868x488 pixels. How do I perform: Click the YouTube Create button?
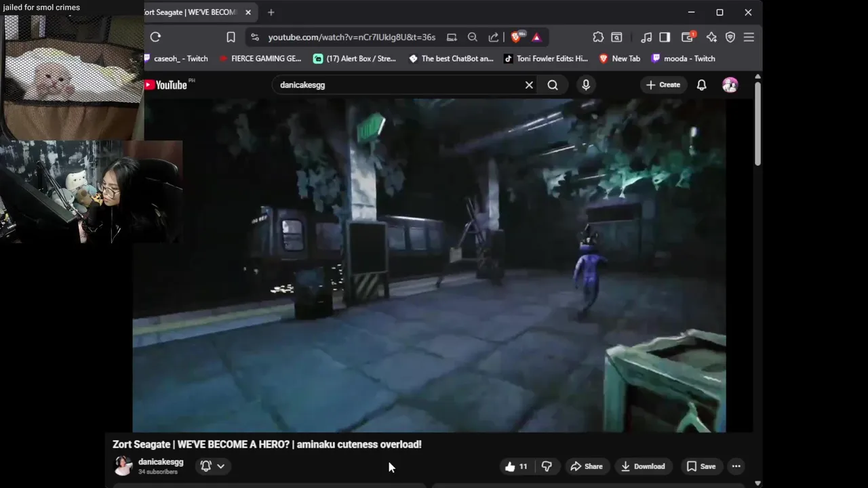pyautogui.click(x=663, y=85)
